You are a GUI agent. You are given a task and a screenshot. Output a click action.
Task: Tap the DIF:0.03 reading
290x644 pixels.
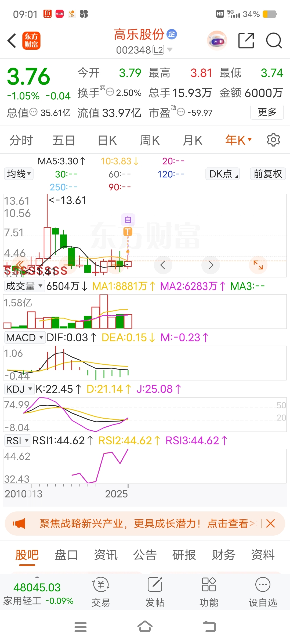coord(71,337)
